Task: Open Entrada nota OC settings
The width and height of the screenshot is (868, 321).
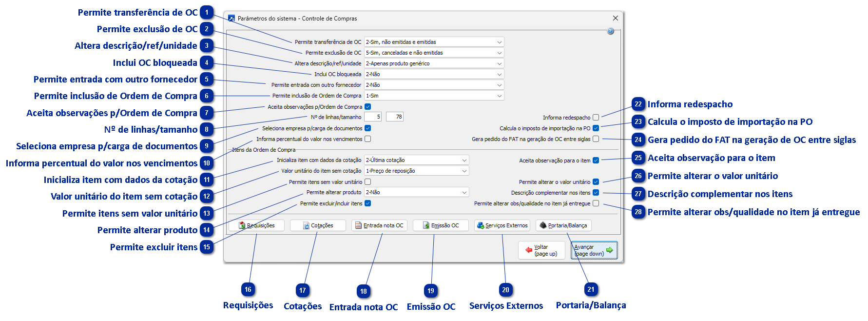Action: click(379, 225)
